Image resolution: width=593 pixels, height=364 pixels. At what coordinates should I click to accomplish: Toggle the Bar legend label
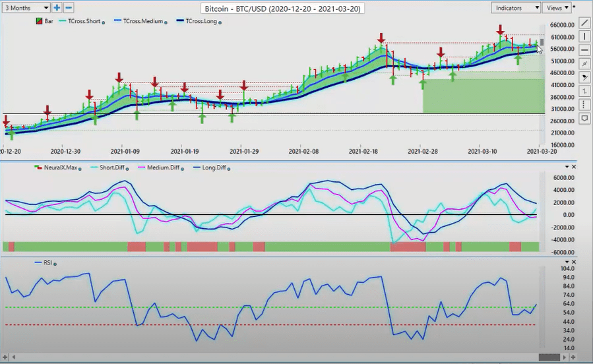[49, 21]
